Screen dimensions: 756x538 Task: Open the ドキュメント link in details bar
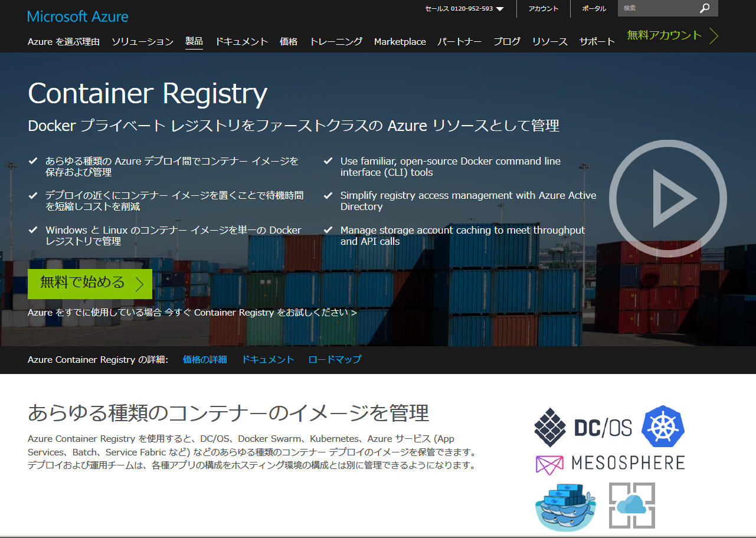point(268,359)
